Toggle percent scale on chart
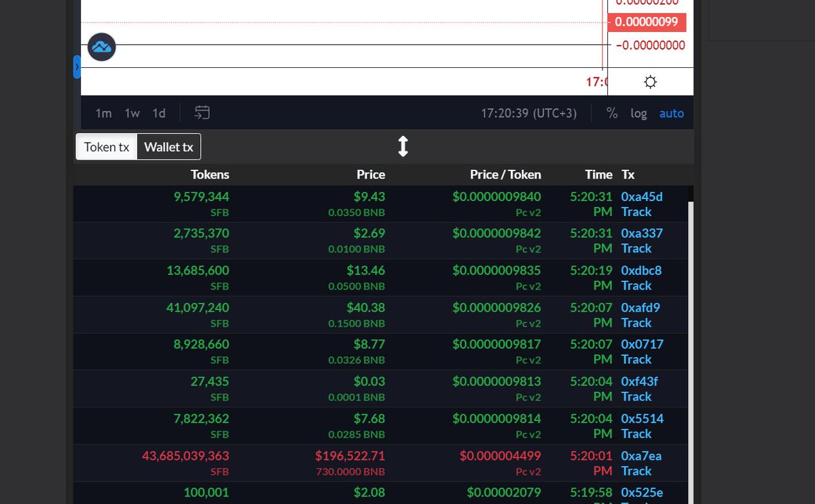This screenshot has height=504, width=815. [612, 113]
